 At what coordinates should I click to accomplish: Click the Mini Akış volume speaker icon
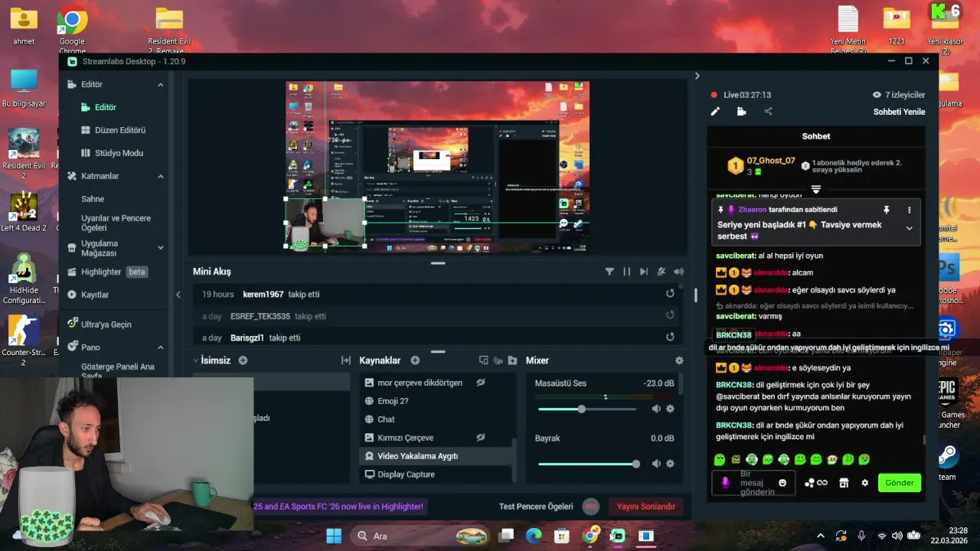point(678,272)
